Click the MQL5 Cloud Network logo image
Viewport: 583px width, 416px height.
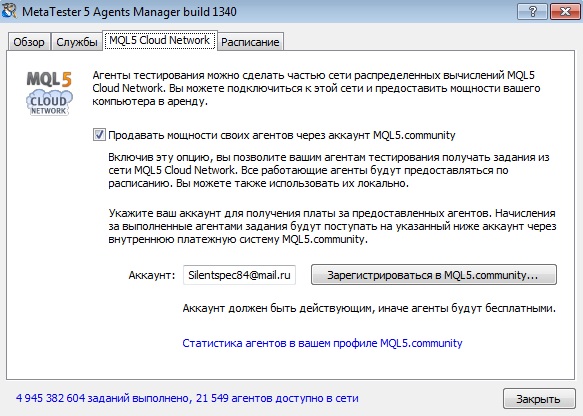point(49,93)
